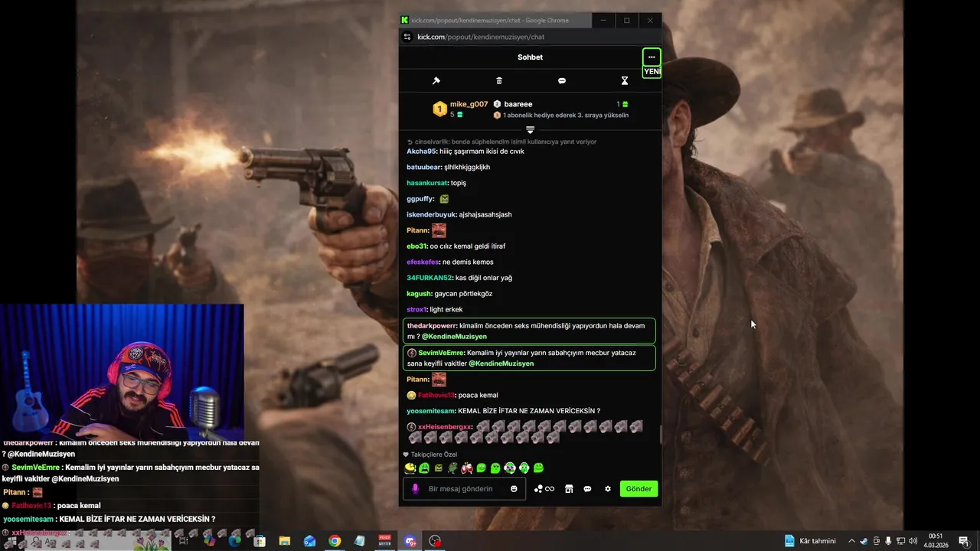
Task: Click the purple microphone icon in message box
Action: 415,489
